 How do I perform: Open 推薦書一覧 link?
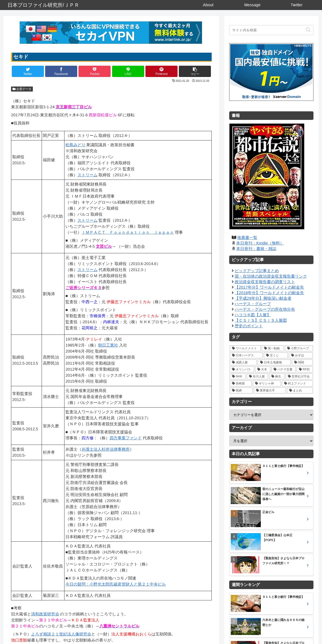point(247,237)
